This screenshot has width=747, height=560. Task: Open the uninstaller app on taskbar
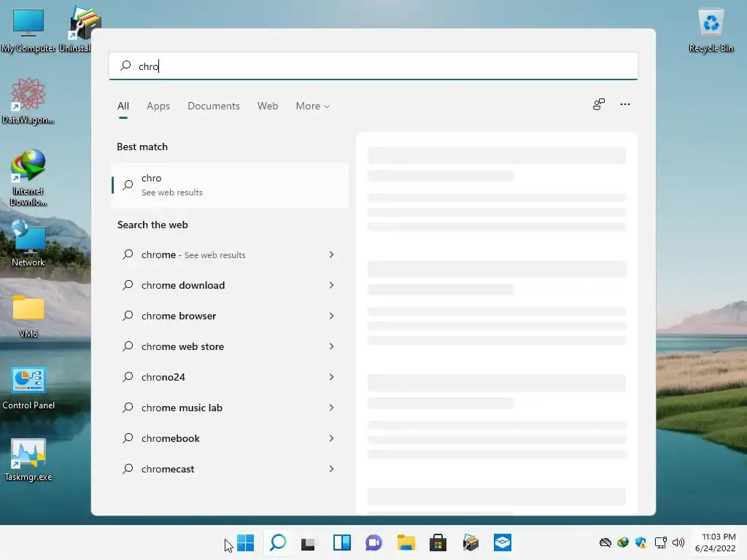point(471,542)
